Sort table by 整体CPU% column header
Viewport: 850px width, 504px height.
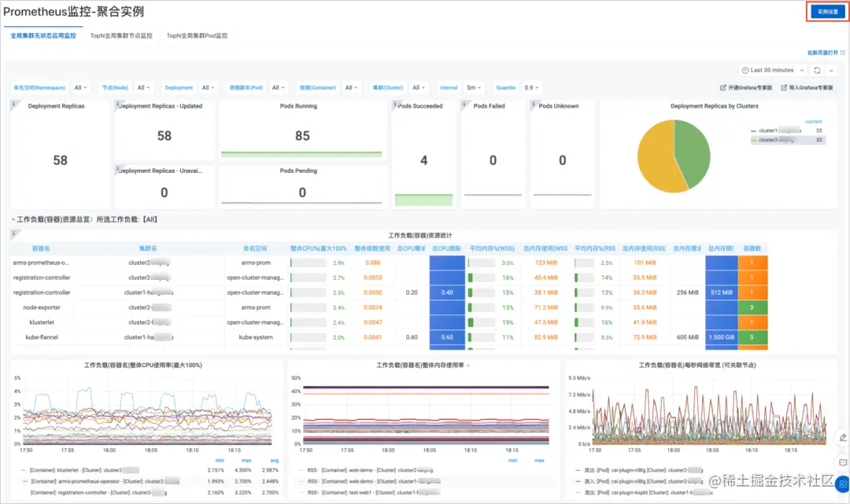[318, 248]
